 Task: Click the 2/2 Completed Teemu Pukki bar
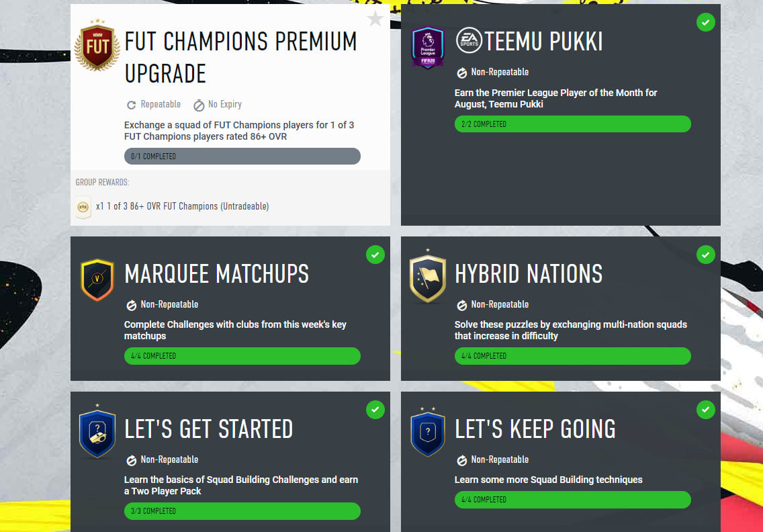click(573, 124)
